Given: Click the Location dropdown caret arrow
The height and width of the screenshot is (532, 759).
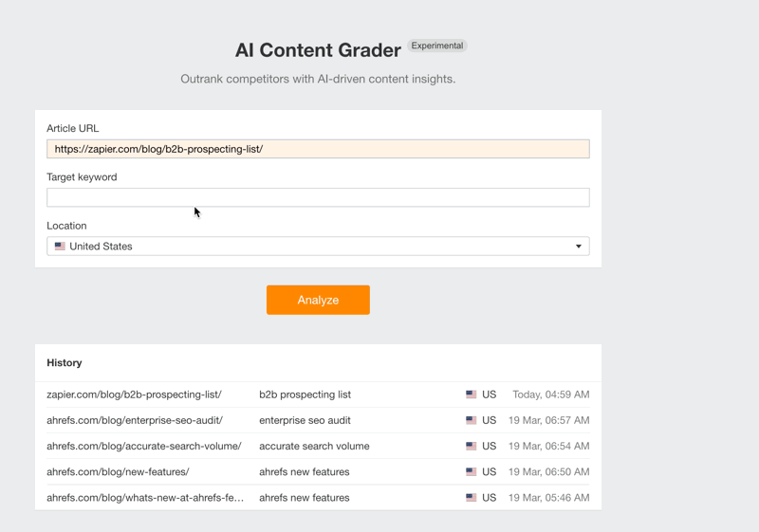Looking at the screenshot, I should (579, 247).
